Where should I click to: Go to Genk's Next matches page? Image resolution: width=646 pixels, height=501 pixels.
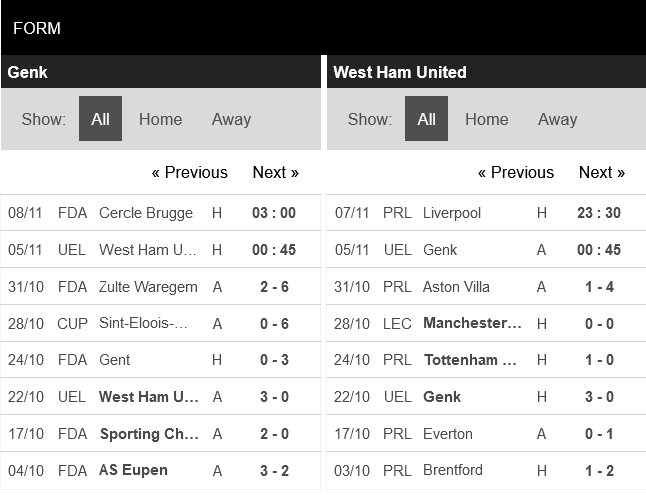tap(275, 172)
